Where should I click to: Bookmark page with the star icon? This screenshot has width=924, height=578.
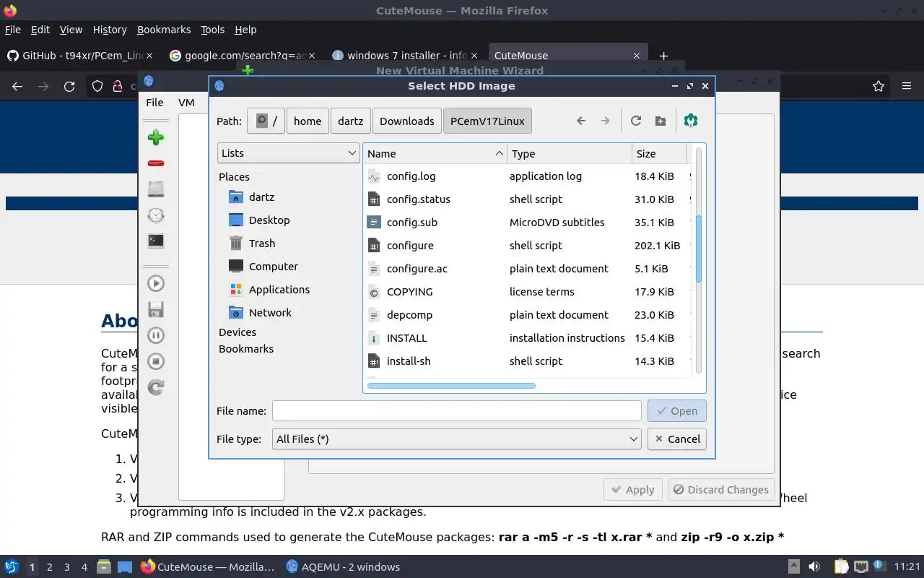pos(879,86)
